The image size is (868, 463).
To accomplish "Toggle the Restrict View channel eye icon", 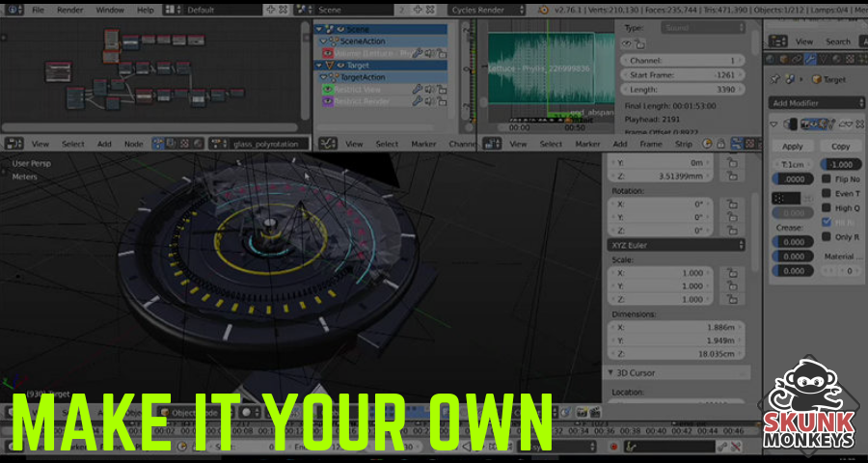I will (x=328, y=89).
